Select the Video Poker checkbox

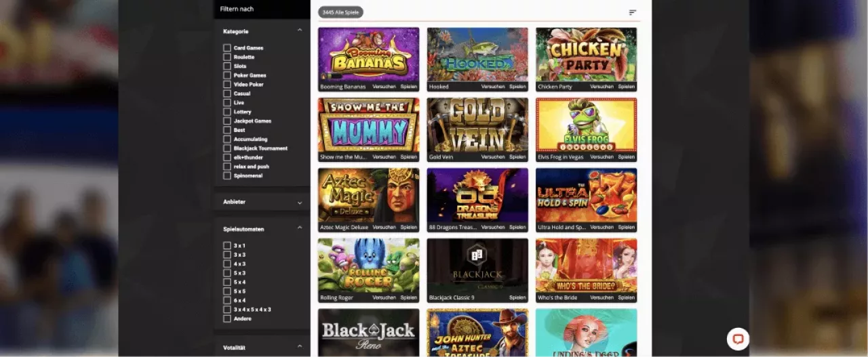click(227, 85)
